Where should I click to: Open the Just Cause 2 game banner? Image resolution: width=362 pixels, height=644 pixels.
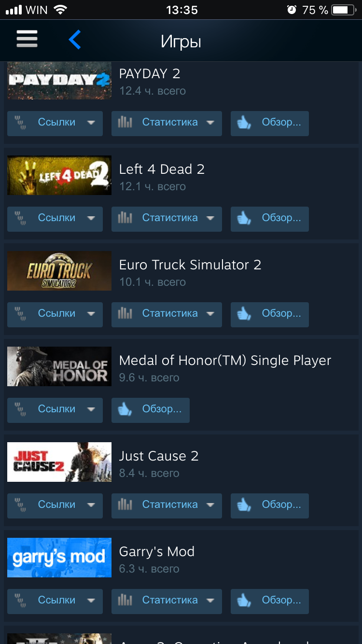[x=59, y=462]
